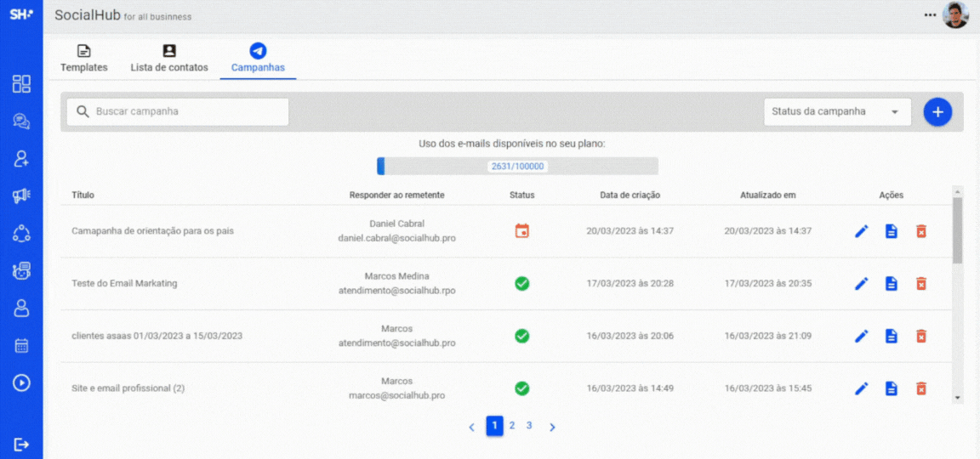Click green status check for clientes asaas
The width and height of the screenshot is (980, 459).
coord(521,336)
